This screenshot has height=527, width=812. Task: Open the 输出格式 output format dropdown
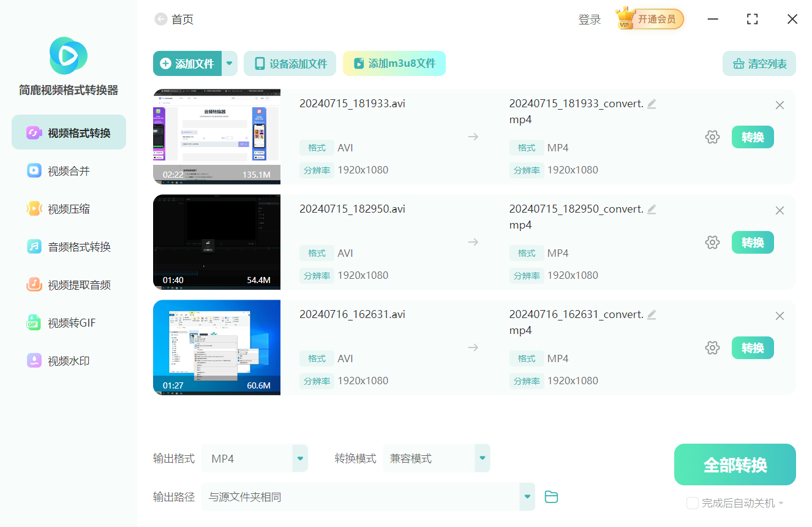tap(254, 458)
